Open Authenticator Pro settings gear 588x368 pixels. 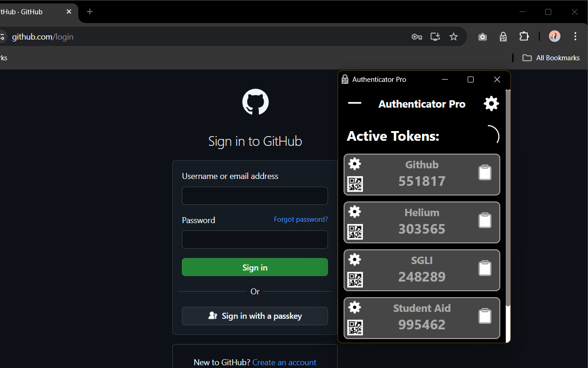[491, 103]
